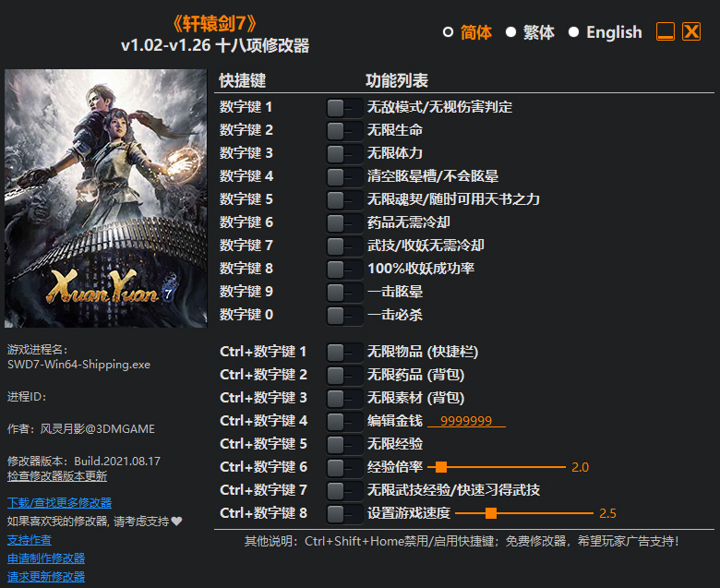Toggle 无限素材 (背包) switch

(x=344, y=399)
